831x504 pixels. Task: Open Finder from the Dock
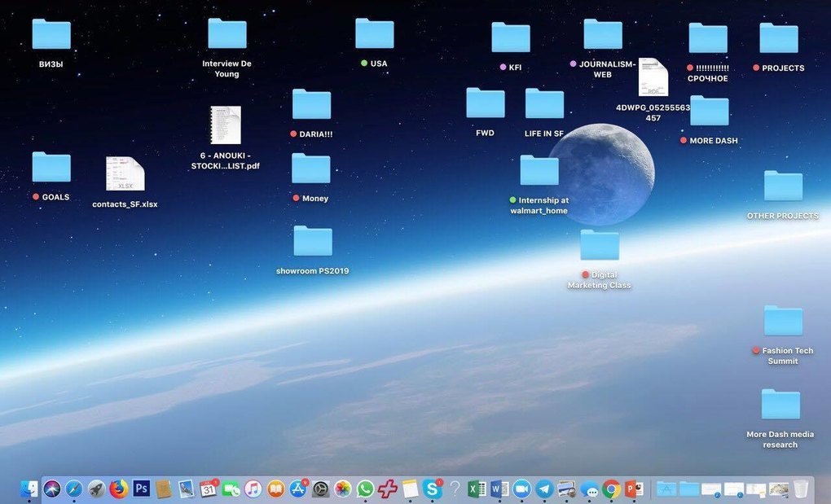(x=29, y=489)
